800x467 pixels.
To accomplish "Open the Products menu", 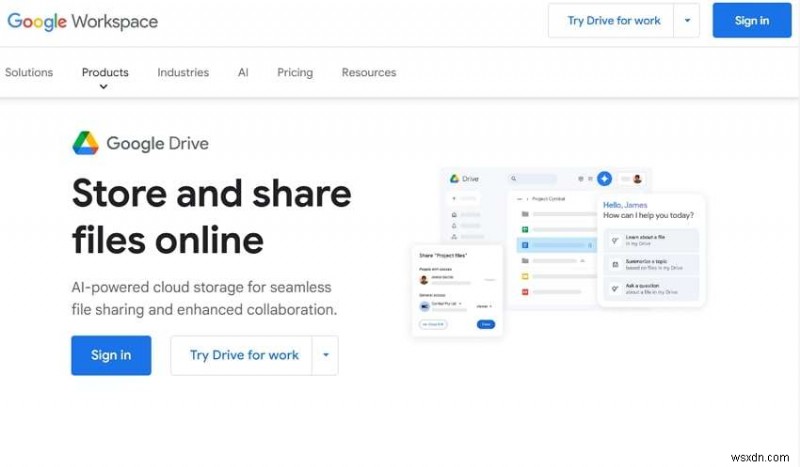I will (x=105, y=72).
